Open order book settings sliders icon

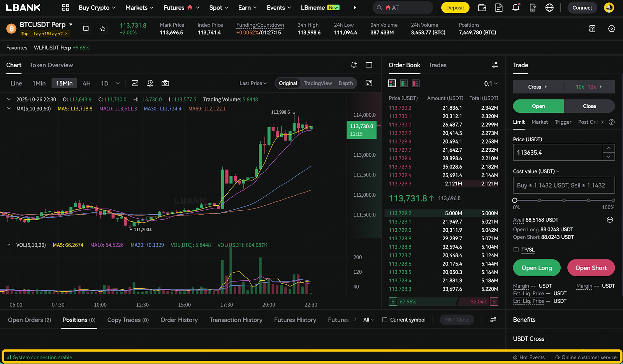[495, 65]
